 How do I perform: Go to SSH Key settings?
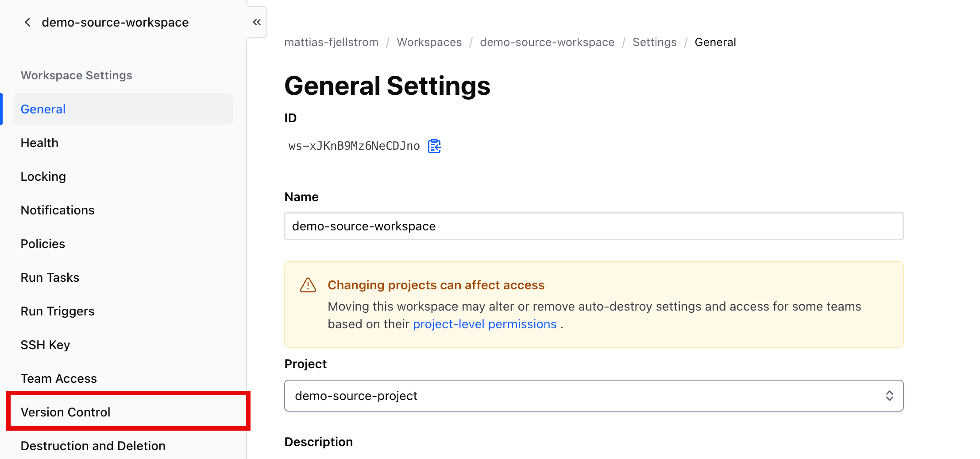pos(45,344)
